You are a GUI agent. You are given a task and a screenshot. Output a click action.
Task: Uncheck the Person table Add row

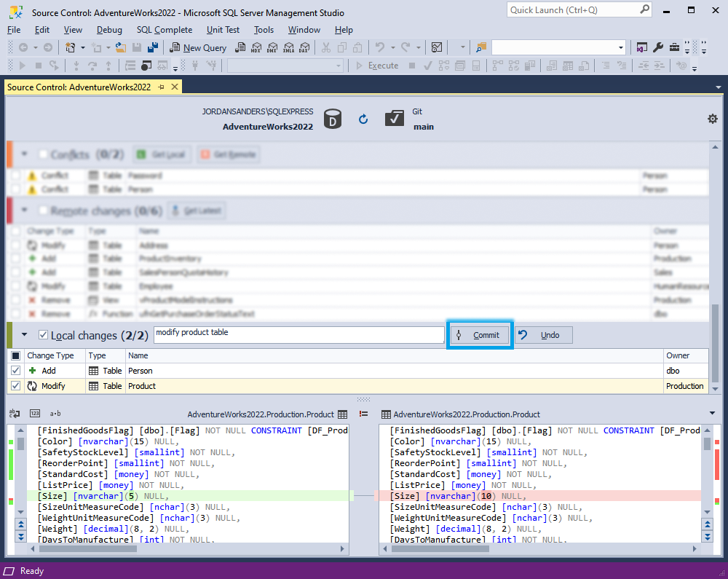click(x=16, y=371)
